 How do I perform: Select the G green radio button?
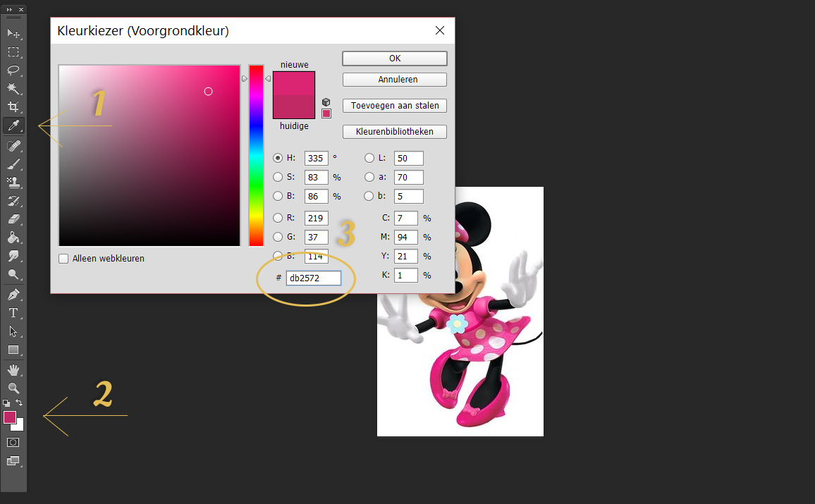[x=278, y=237]
